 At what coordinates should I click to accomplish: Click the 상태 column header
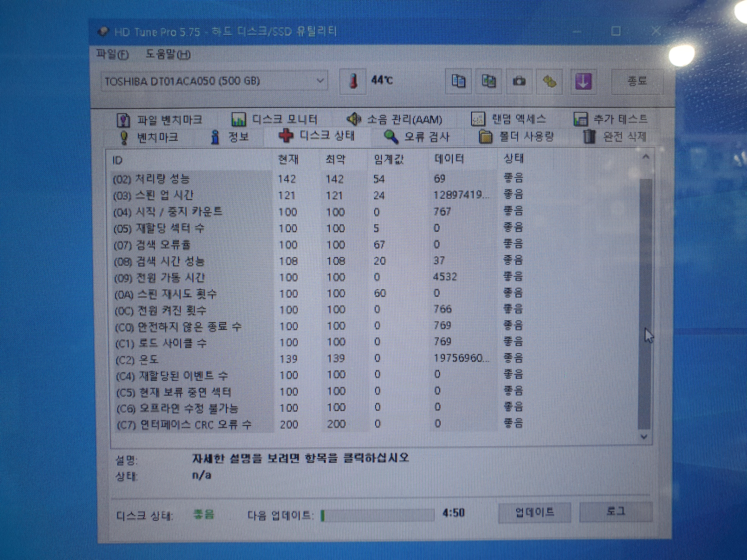point(514,158)
